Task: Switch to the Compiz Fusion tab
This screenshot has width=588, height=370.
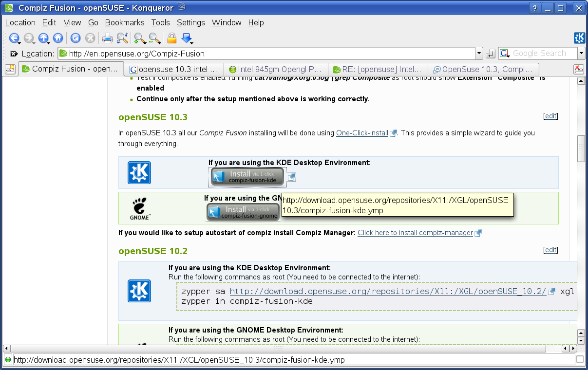Action: pos(71,69)
